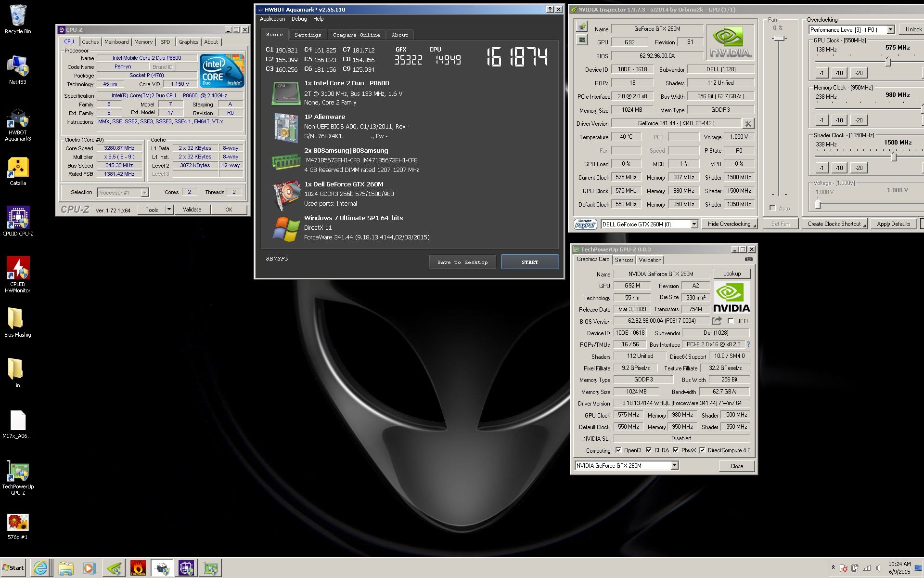Switch to NVIDIA Inspector taskbar icon

[114, 568]
